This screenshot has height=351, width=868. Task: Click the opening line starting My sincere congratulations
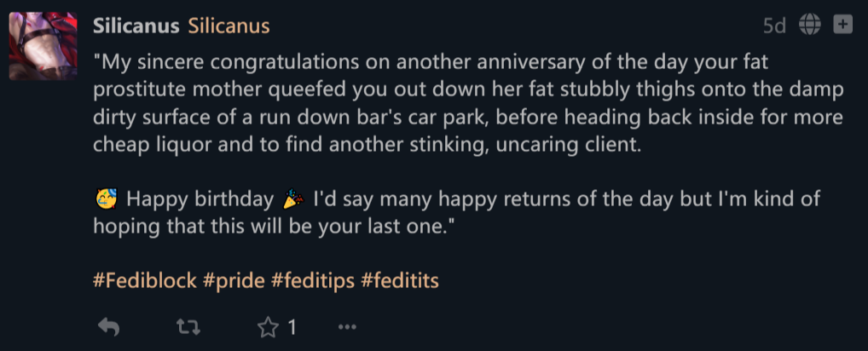click(430, 62)
